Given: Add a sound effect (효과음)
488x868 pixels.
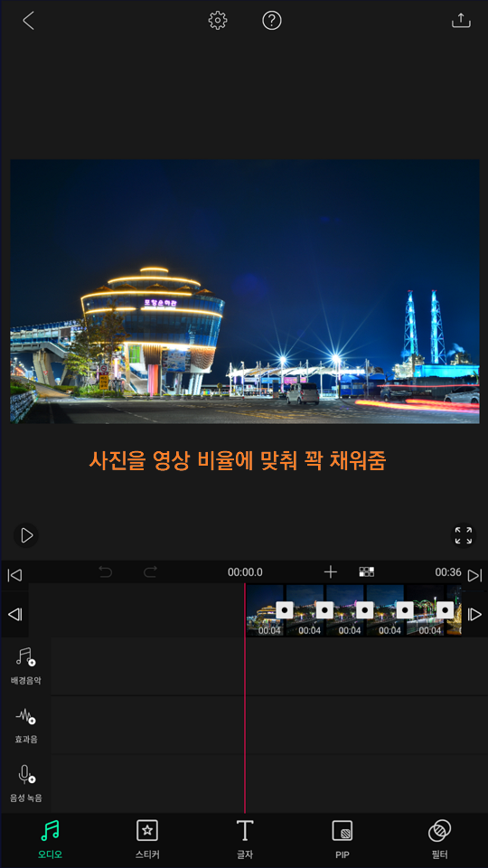Looking at the screenshot, I should pyautogui.click(x=25, y=726).
